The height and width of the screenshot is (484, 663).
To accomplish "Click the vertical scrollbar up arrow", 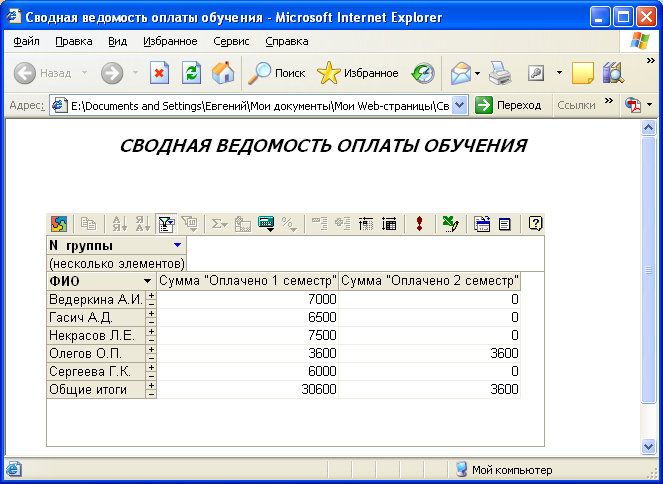I will [x=648, y=127].
